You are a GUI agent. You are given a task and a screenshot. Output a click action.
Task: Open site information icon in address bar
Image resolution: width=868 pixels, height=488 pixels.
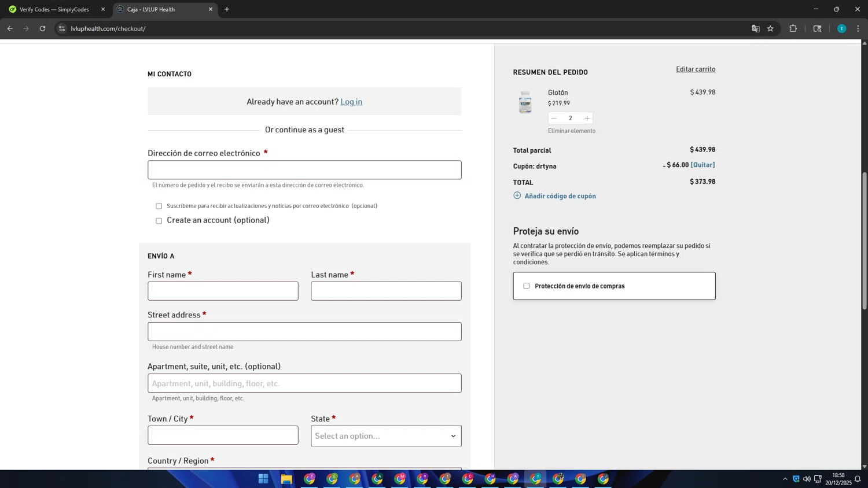[62, 28]
